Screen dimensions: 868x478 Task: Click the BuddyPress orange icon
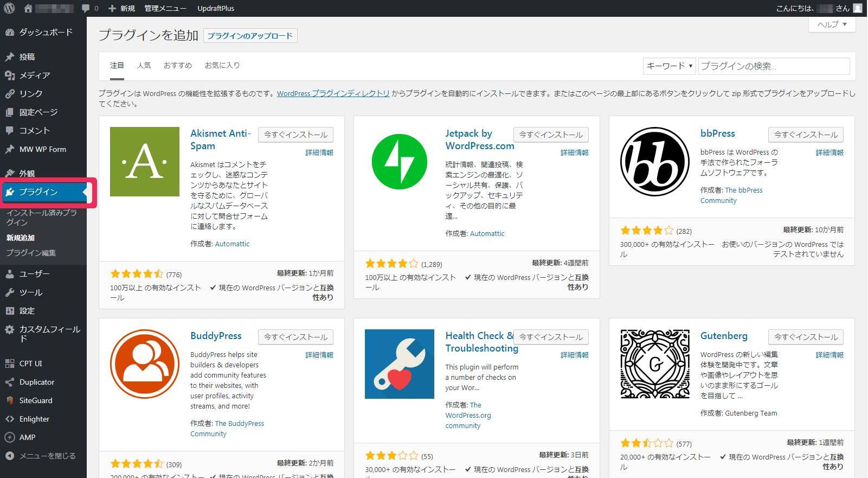[x=145, y=364]
